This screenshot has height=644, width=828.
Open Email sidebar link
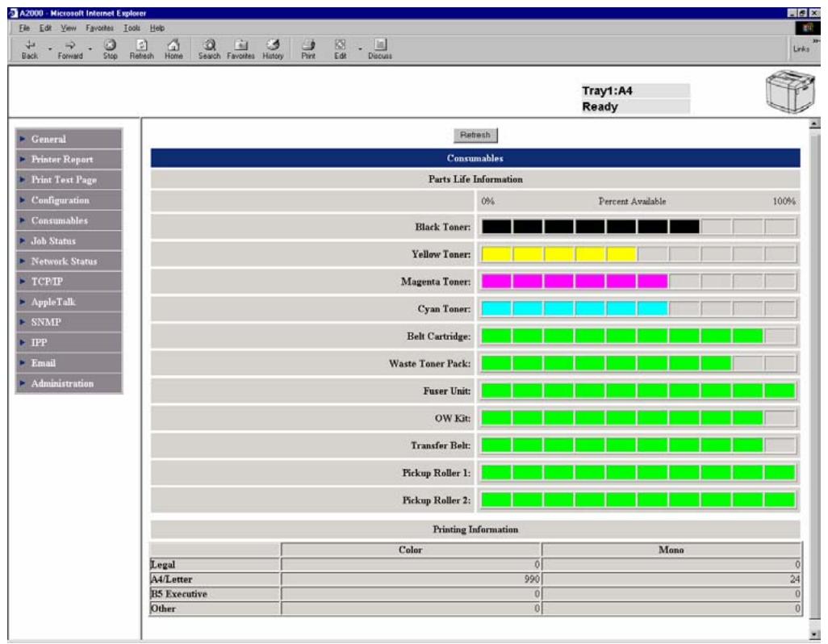point(69,362)
